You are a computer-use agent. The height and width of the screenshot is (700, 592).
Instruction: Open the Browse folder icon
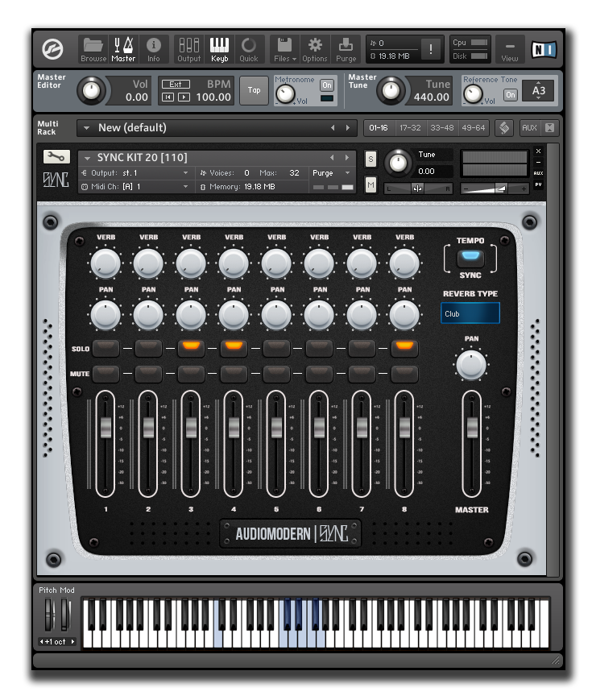pyautogui.click(x=93, y=50)
